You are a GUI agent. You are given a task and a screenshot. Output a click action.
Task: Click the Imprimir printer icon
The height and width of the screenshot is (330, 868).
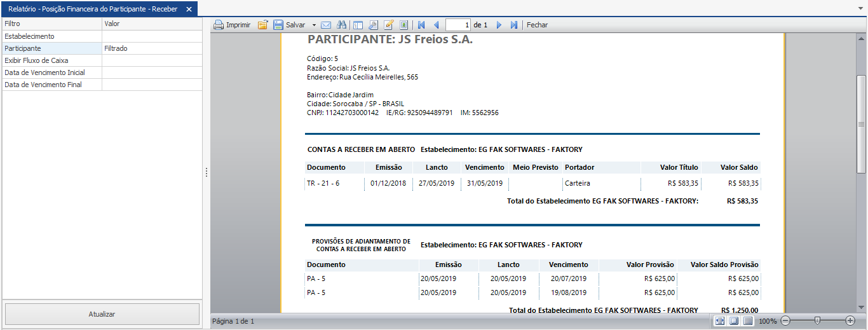click(x=219, y=25)
